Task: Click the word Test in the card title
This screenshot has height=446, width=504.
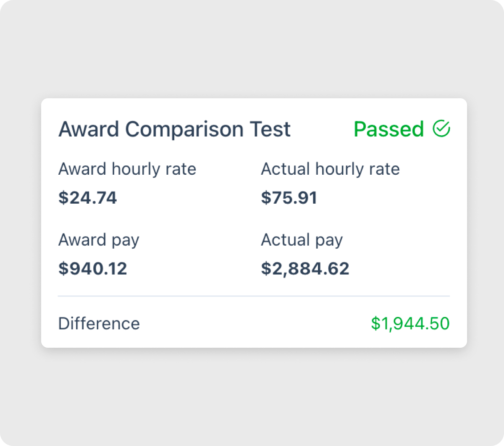Action: point(270,129)
